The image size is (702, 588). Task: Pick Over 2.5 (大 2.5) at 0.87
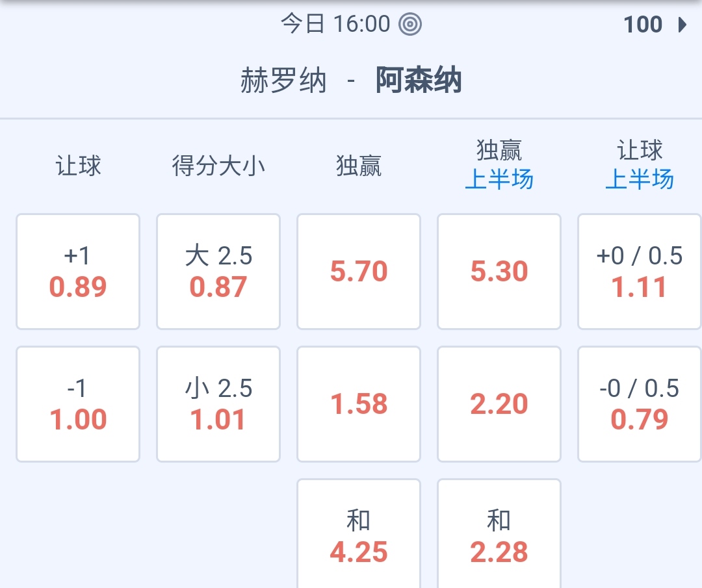click(218, 272)
